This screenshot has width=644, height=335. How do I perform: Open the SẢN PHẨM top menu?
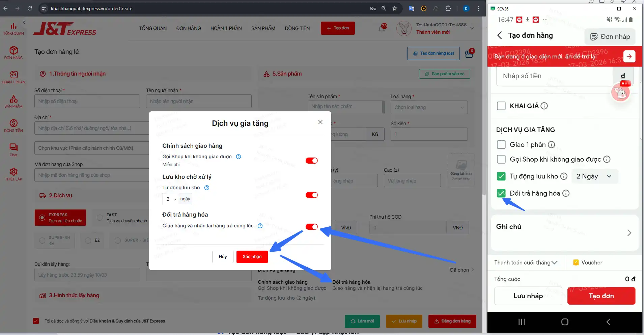tap(263, 28)
